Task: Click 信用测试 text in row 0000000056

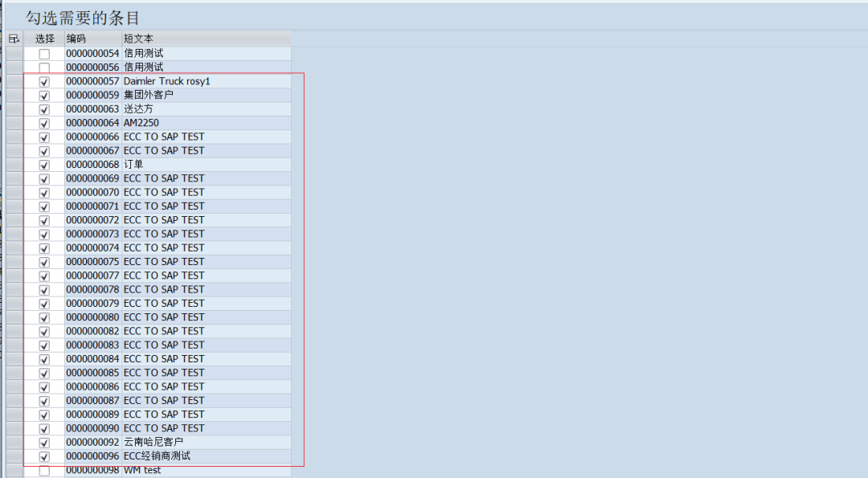Action: pos(143,67)
